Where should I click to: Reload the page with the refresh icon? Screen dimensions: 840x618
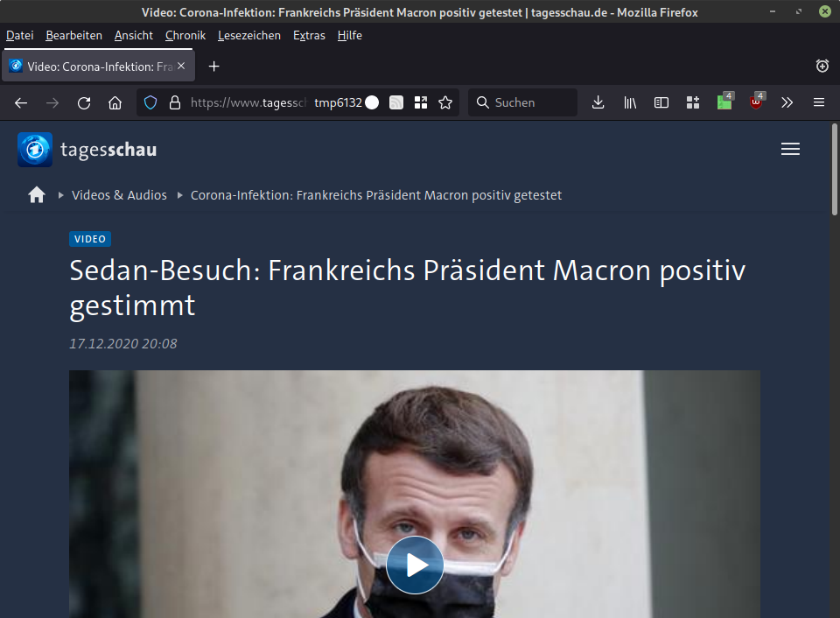point(84,103)
